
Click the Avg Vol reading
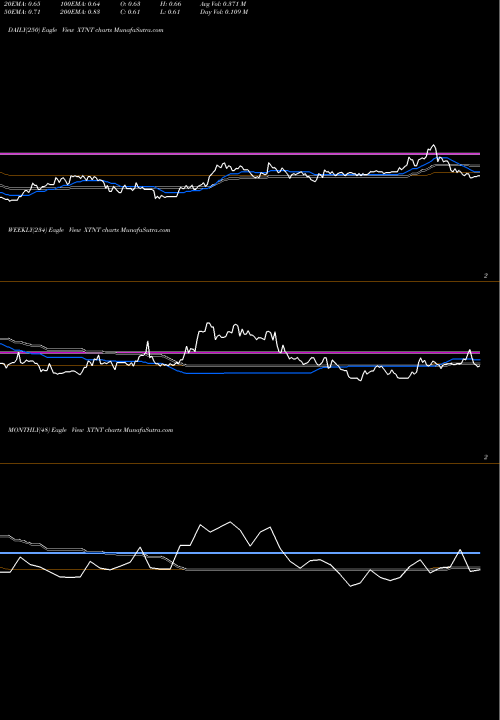223,4
